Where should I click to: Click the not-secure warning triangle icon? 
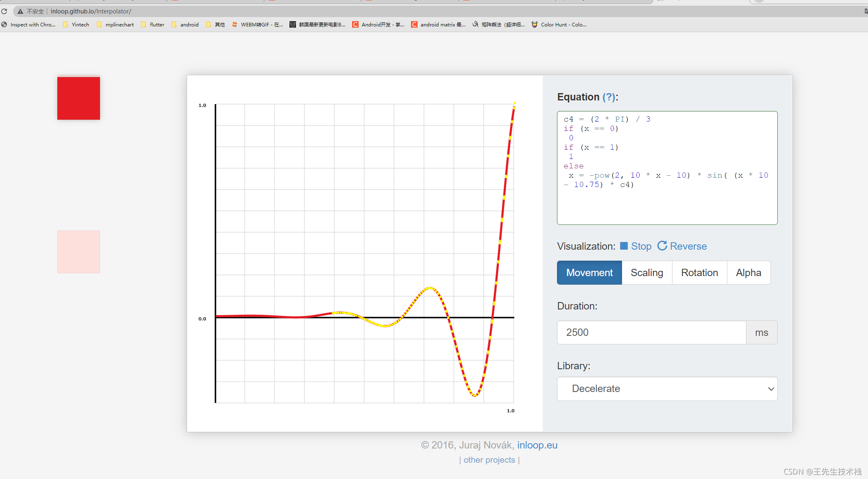tap(20, 11)
